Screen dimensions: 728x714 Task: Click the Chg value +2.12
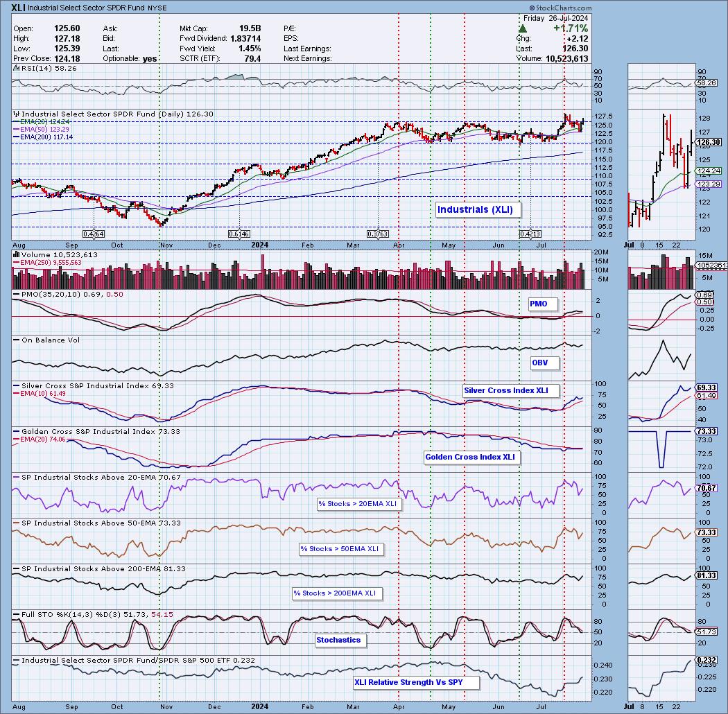[577, 39]
